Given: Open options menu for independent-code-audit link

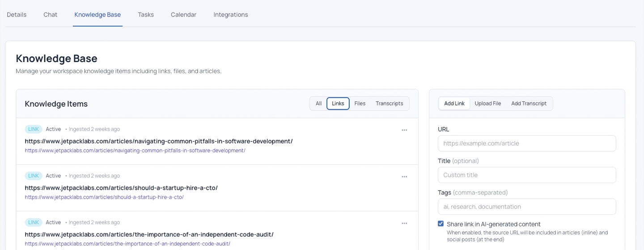Looking at the screenshot, I should coord(404,223).
